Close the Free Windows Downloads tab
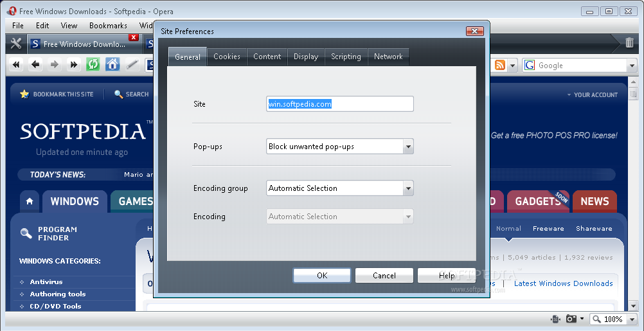This screenshot has height=331, width=644. (134, 37)
